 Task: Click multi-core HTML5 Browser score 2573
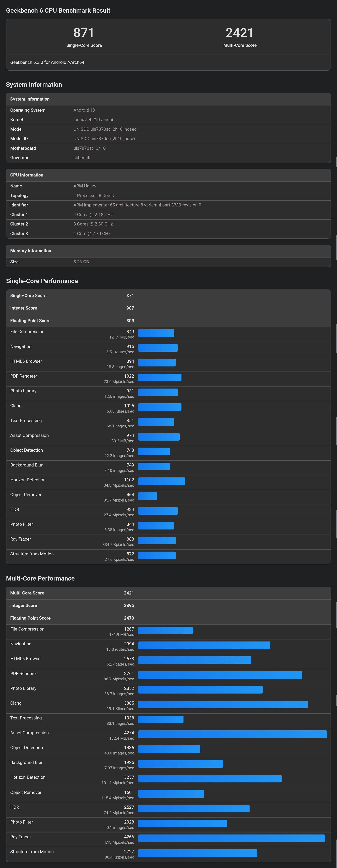pyautogui.click(x=129, y=659)
